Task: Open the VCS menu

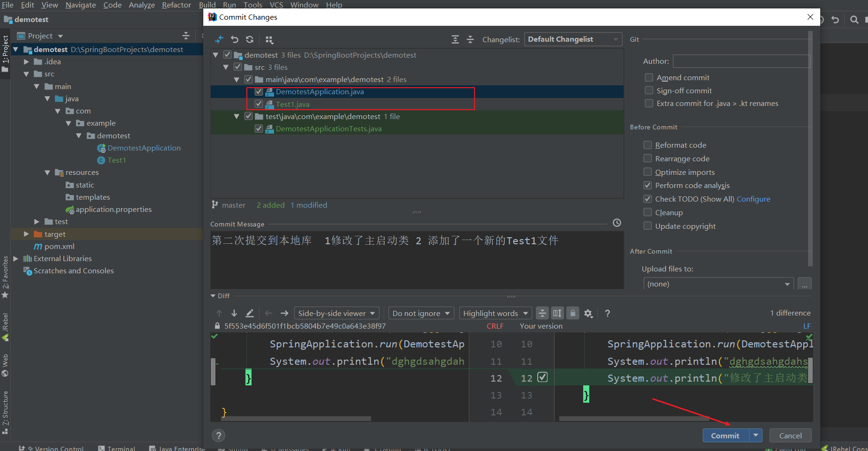Action: 276,5
